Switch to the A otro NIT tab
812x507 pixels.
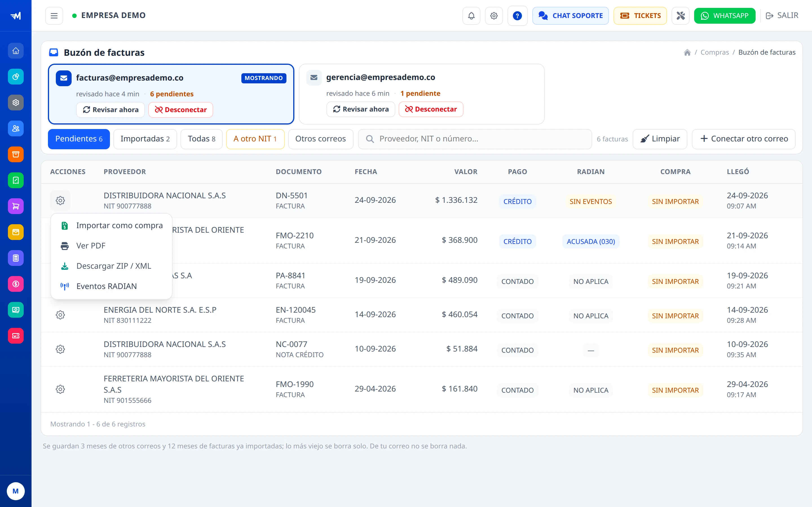pos(255,139)
